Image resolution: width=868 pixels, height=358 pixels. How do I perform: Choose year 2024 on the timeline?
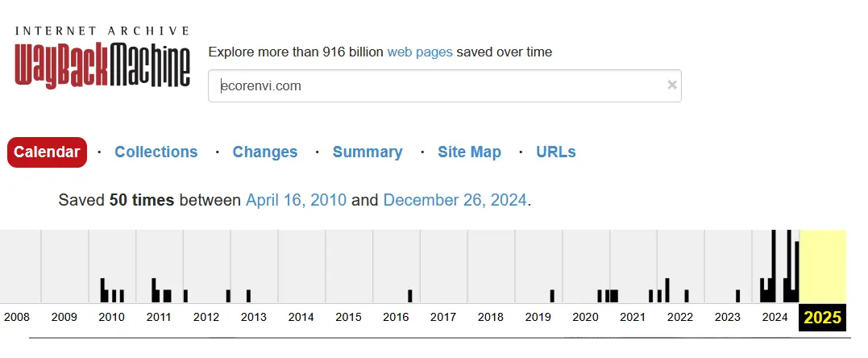pos(775,317)
